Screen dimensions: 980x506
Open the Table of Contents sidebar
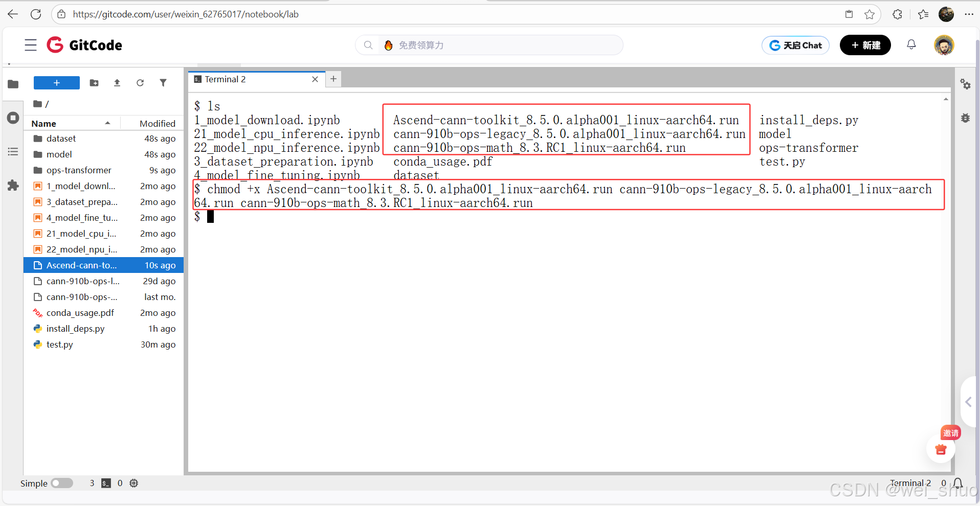[x=13, y=152]
